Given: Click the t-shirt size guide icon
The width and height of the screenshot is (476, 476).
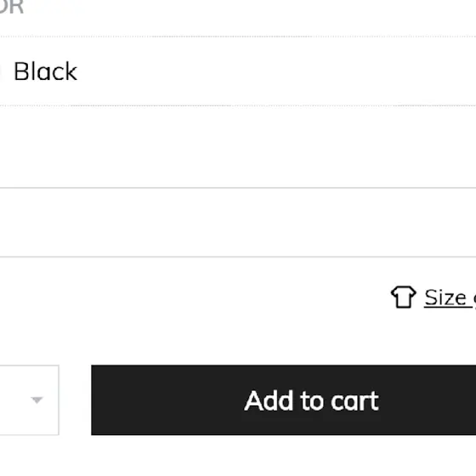Looking at the screenshot, I should point(403,297).
